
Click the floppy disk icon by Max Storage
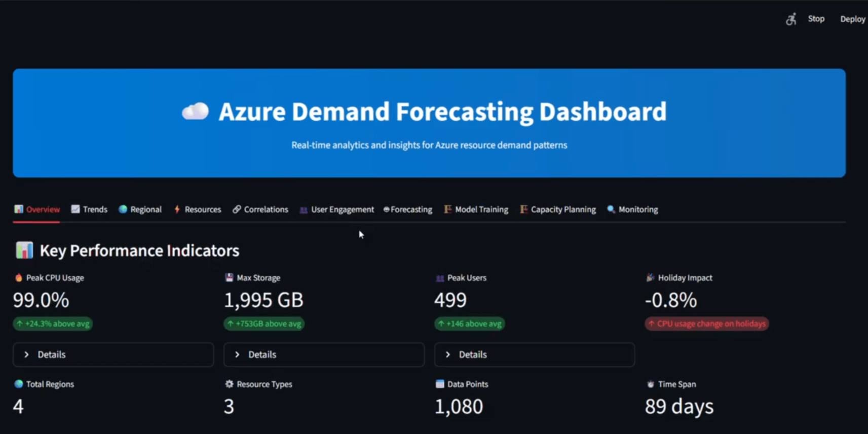click(229, 277)
